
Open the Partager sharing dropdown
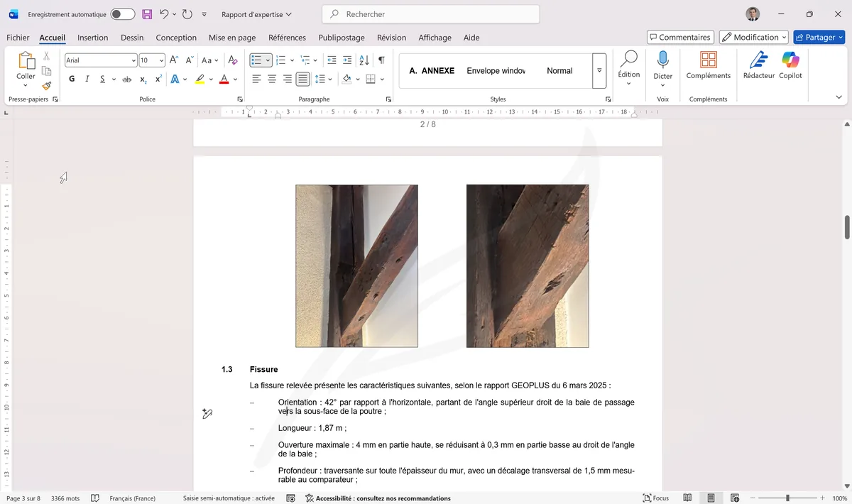819,37
